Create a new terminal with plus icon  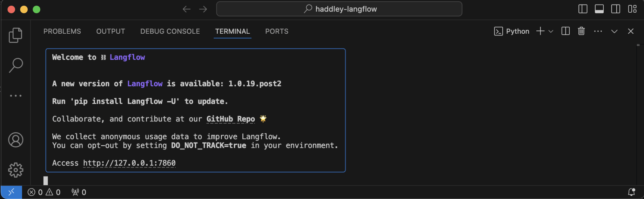coord(540,31)
